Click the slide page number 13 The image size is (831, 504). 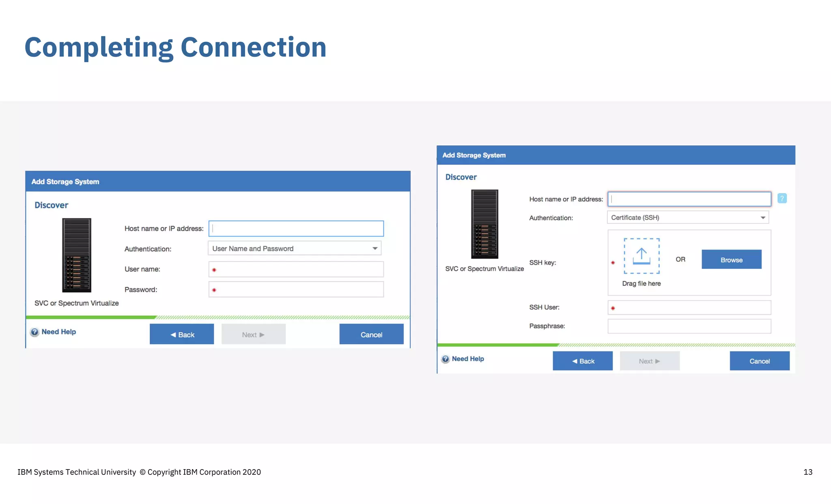[x=807, y=472]
